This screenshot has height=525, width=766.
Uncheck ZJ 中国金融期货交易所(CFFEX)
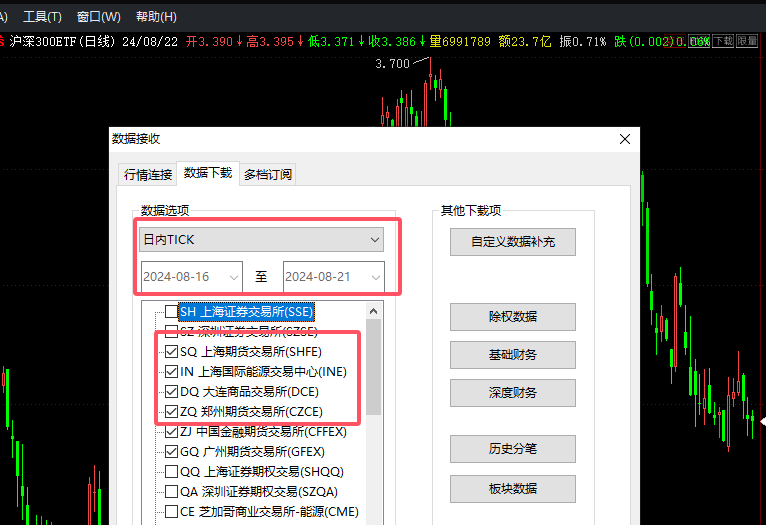coord(171,432)
